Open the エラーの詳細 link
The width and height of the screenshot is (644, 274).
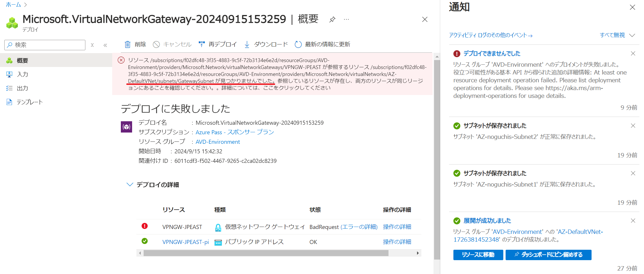point(359,227)
